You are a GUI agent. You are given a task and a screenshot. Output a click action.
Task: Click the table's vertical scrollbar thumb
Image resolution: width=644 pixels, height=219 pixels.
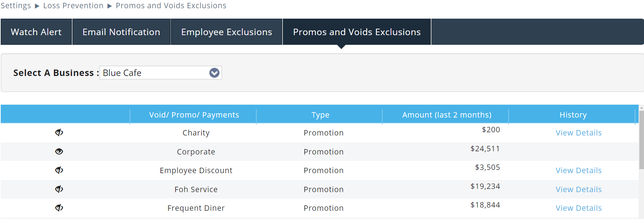click(x=641, y=140)
